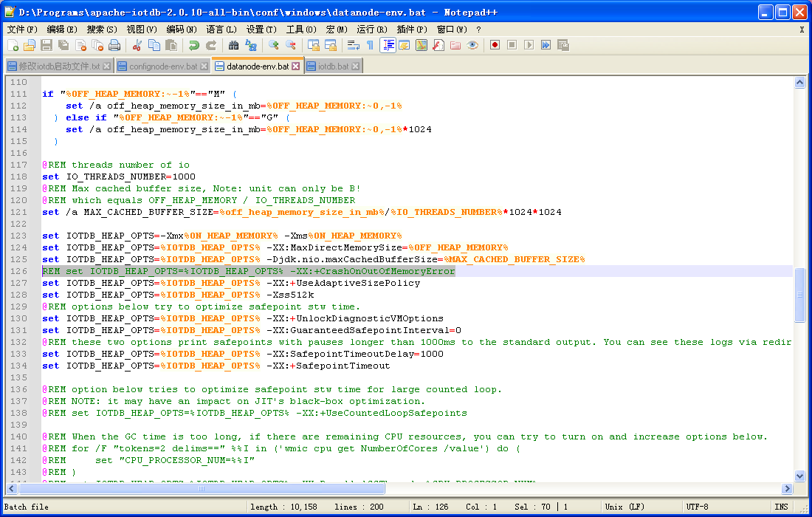Open the 视图(V) menu
Screen dimensions: 812x517
[142, 30]
